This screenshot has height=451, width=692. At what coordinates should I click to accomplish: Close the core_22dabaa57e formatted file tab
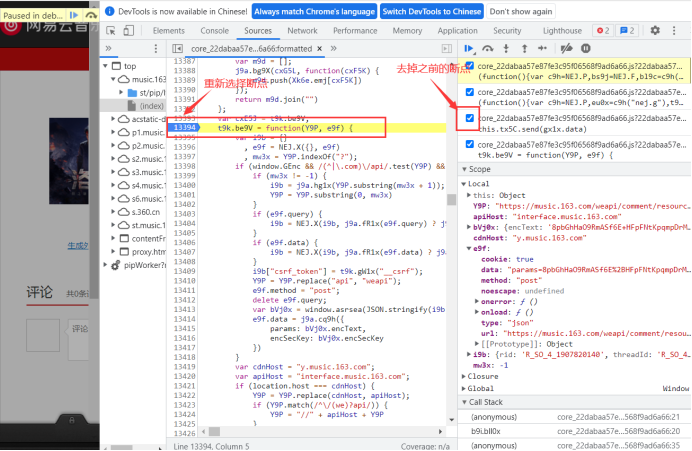tap(320, 49)
